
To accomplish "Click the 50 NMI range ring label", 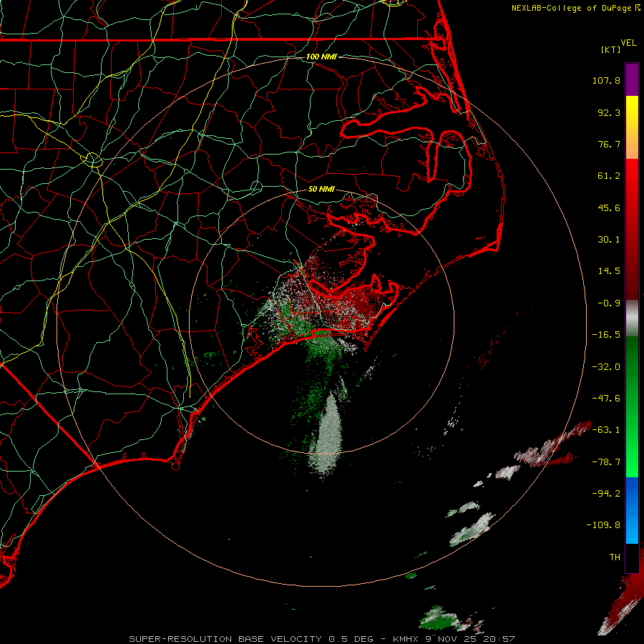I will point(321,190).
